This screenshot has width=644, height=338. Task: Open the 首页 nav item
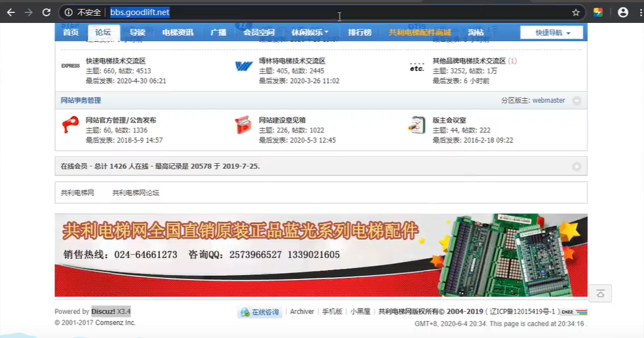[71, 32]
